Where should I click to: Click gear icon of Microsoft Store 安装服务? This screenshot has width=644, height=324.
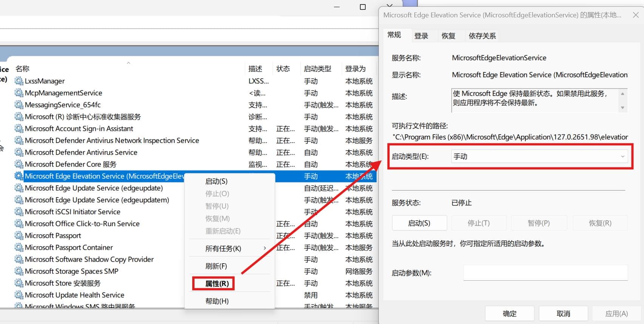point(19,283)
